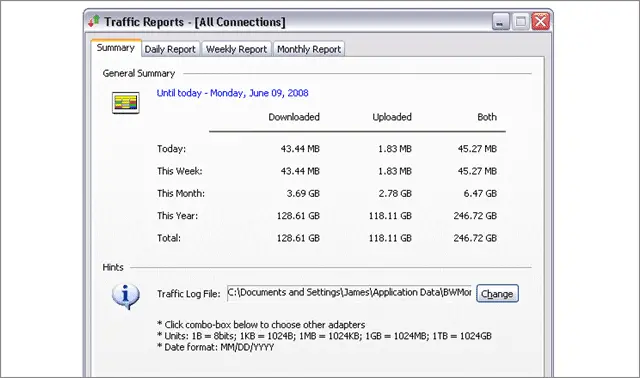This screenshot has width=640, height=378.
Task: Click the 'This Week:' row label
Action: point(180,171)
